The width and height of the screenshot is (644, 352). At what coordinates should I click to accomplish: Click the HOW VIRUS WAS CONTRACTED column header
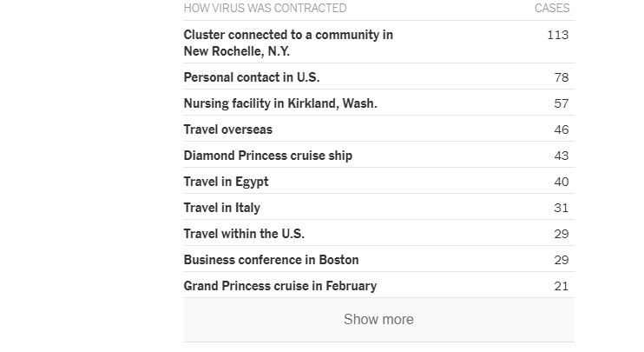pyautogui.click(x=265, y=8)
